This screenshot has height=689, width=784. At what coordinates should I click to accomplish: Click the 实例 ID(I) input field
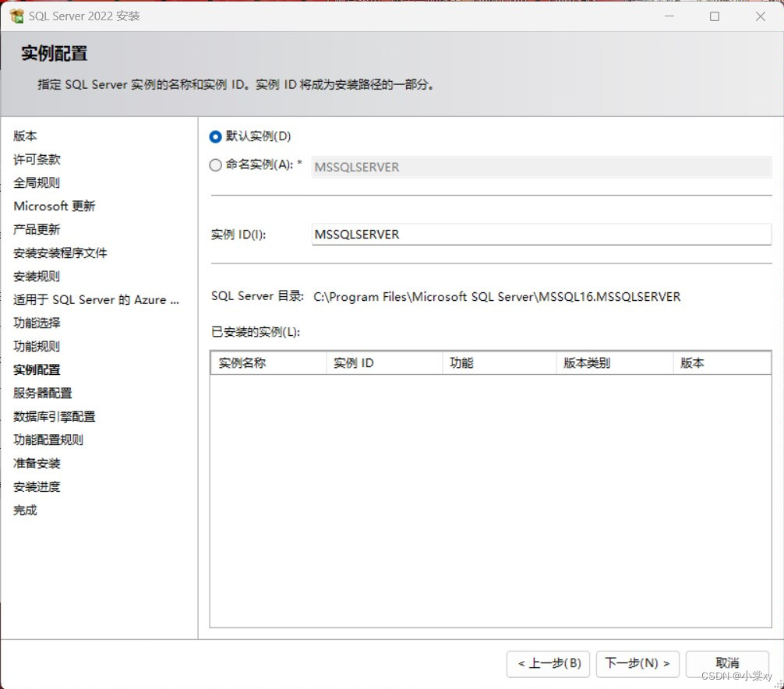[x=541, y=235]
